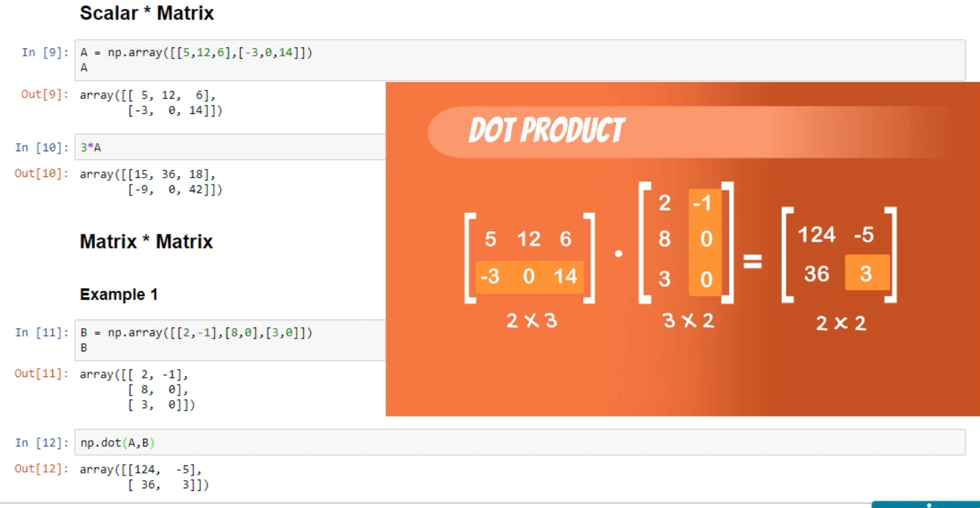Click the highlighted row -3 0 14

click(529, 277)
